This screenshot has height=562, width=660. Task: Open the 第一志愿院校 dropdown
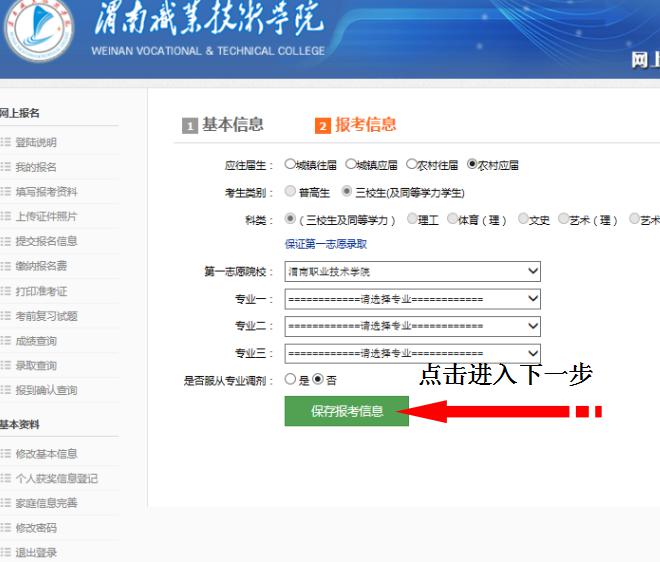[412, 271]
